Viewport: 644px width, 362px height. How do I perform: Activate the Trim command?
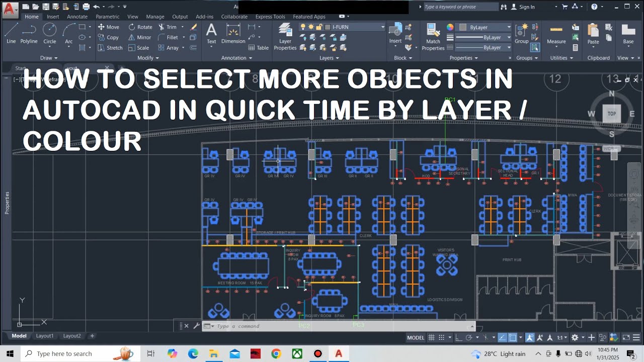point(168,27)
